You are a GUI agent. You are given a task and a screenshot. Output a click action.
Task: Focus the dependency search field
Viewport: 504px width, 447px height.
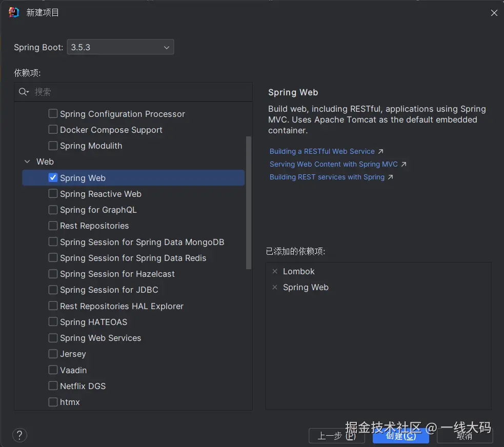tap(133, 92)
